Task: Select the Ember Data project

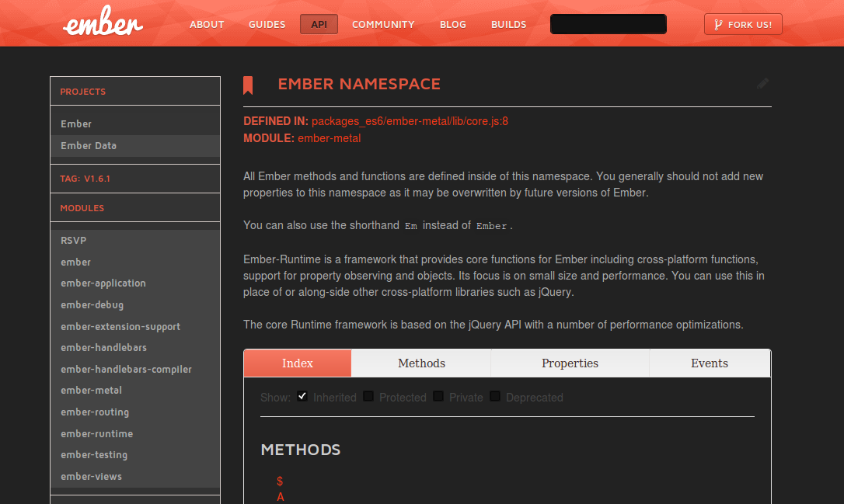Action: pos(135,146)
